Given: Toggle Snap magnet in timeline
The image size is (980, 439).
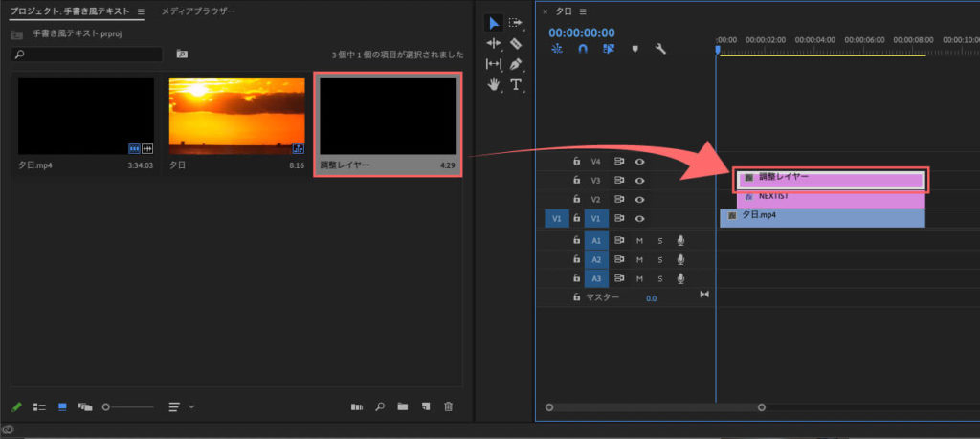Looking at the screenshot, I should 583,49.
